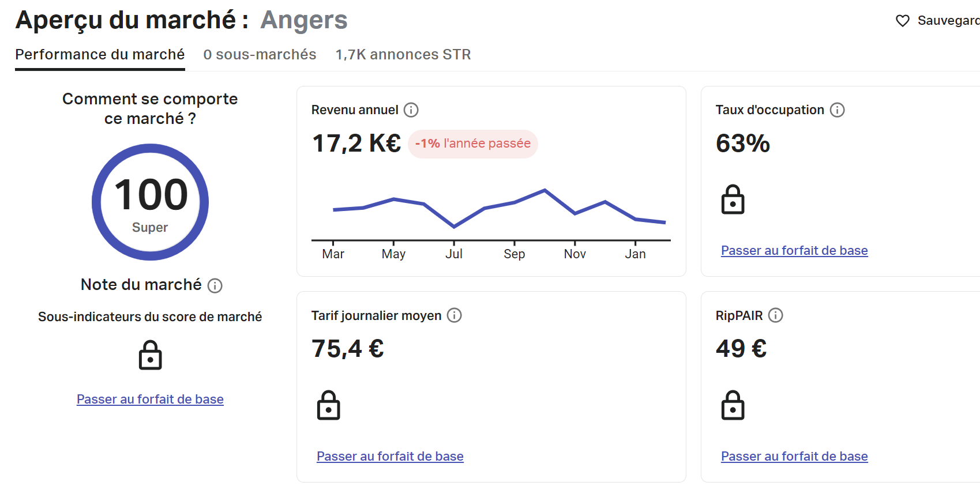Click the -1% l'année passée badge
This screenshot has width=980, height=501.
click(x=473, y=144)
